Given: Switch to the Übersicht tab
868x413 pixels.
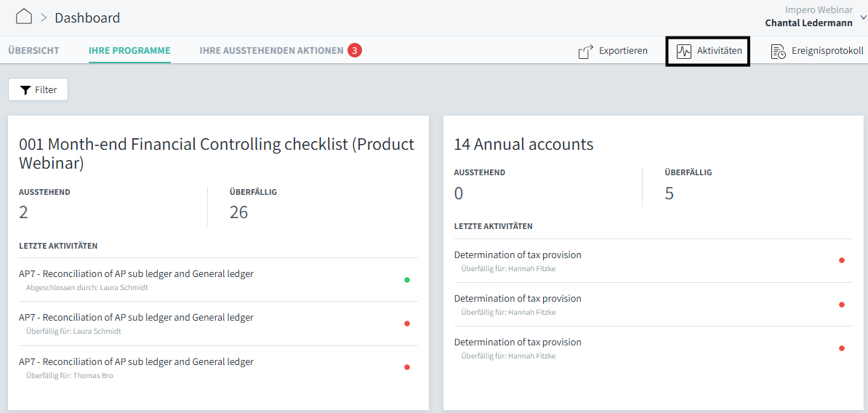Looking at the screenshot, I should pos(33,51).
